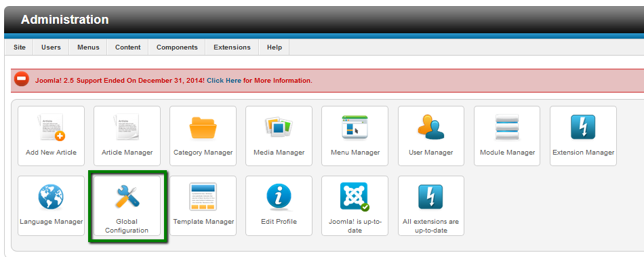Click the Edit Profile text label

pos(279,222)
